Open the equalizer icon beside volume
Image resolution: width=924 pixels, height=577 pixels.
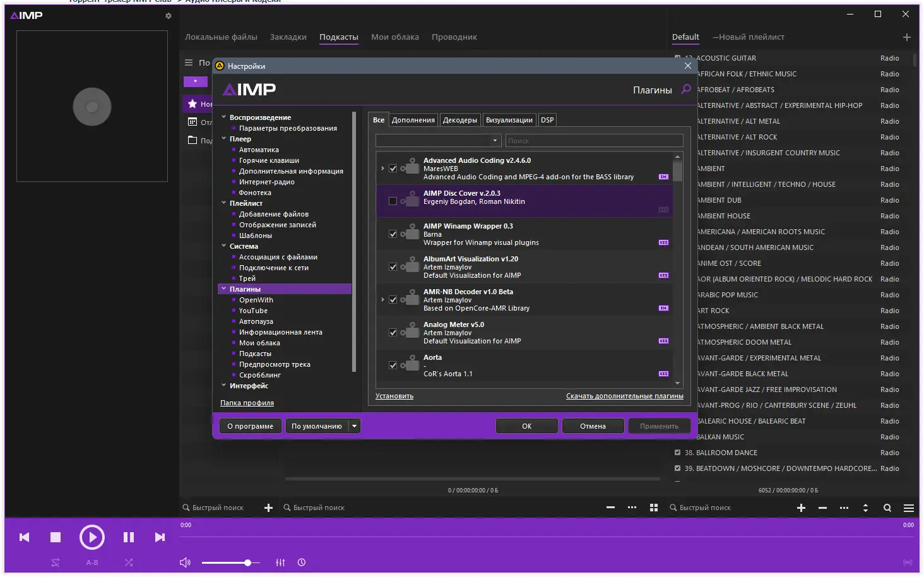tap(280, 562)
